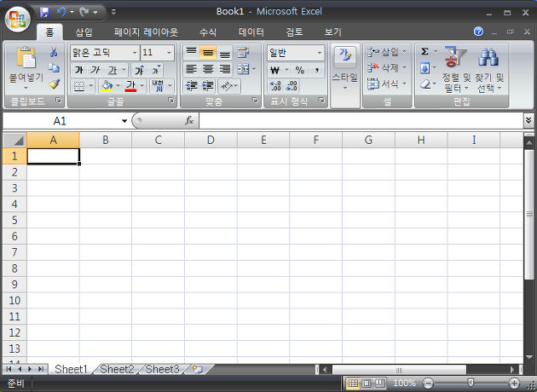This screenshot has height=392, width=537.
Task: Decrease the font size
Action: 156,70
